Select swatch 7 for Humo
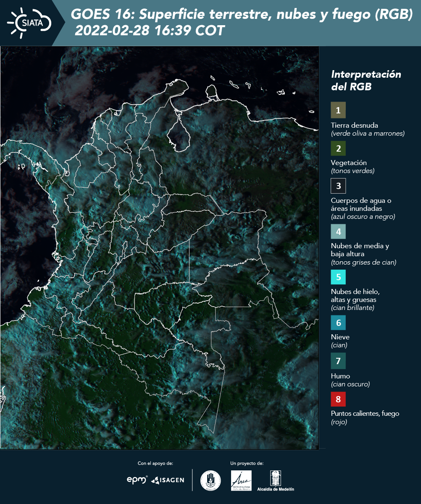This screenshot has height=504, width=421. (x=338, y=361)
